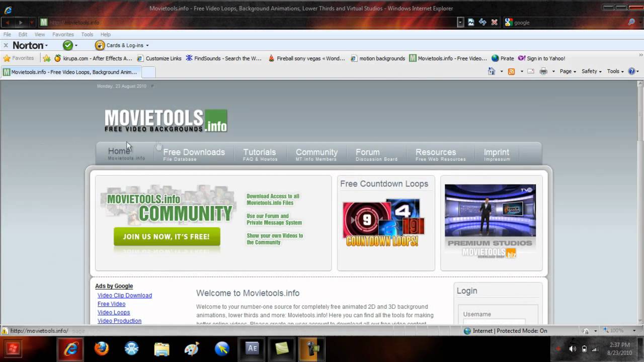The image size is (644, 362).
Task: Click the Movietools.info logo
Action: pos(166,121)
